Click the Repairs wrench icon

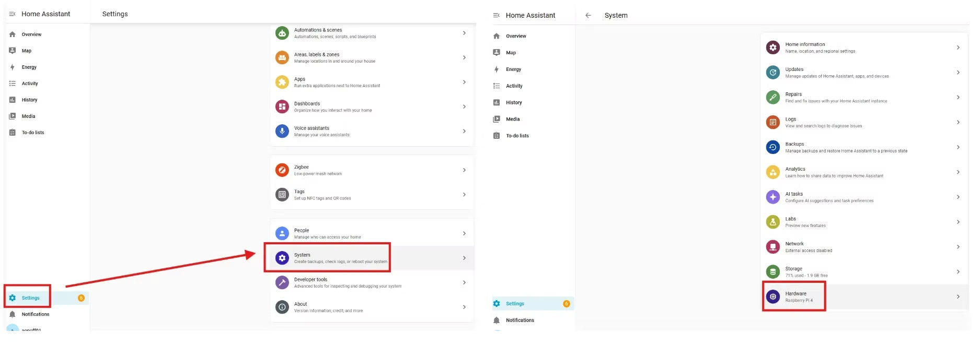pyautogui.click(x=773, y=97)
